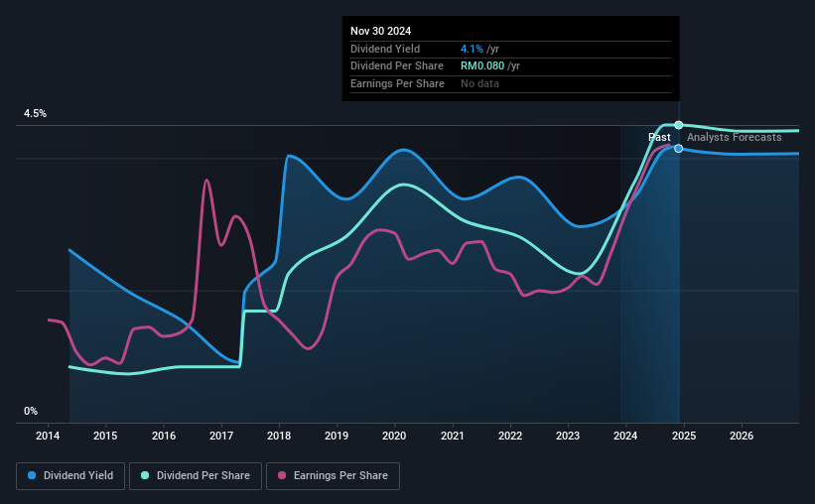
Task: Click the 'Nov 30 2024' tooltip date
Action: (380, 31)
